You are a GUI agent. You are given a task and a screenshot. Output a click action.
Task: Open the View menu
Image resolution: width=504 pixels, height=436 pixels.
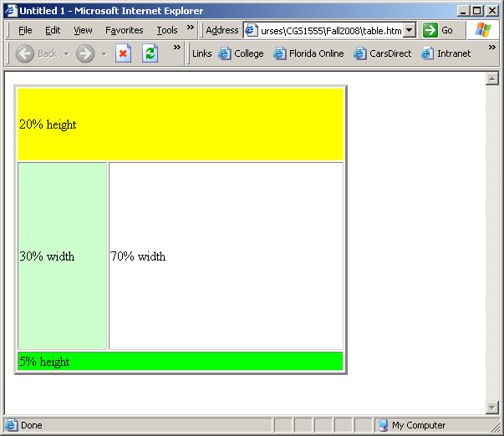(83, 30)
